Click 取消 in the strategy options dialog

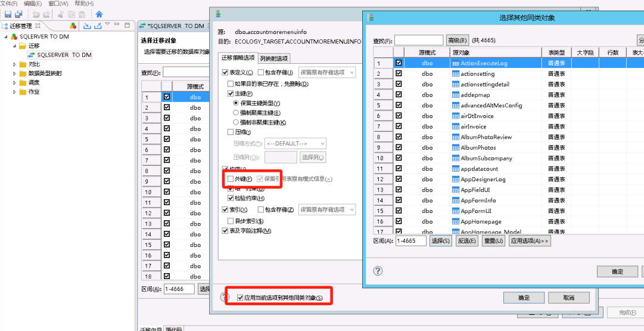click(x=569, y=298)
